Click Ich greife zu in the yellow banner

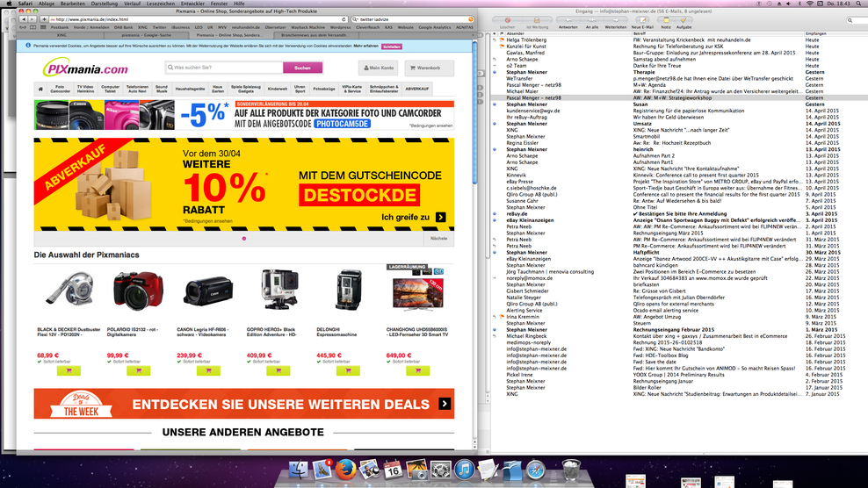point(413,218)
